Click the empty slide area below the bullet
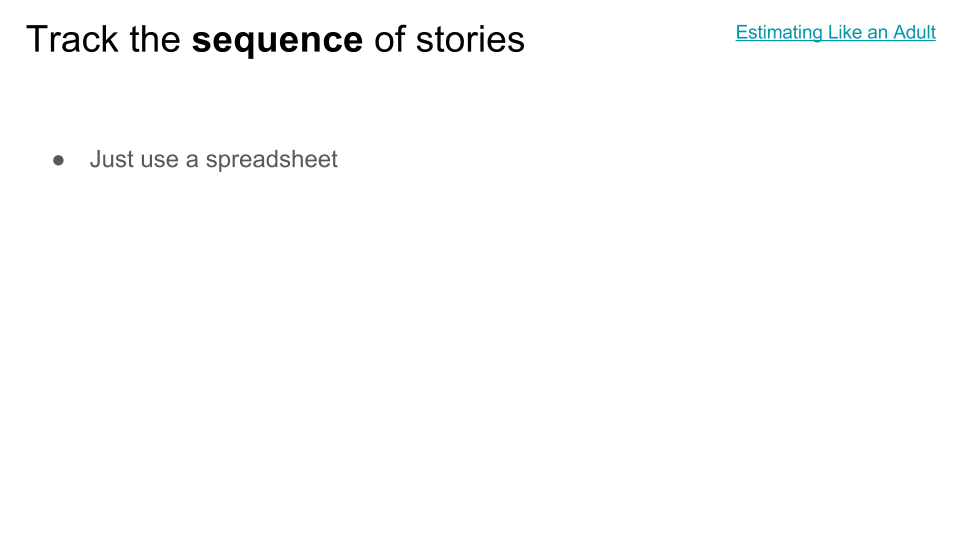The height and width of the screenshot is (540, 960). coord(480,355)
